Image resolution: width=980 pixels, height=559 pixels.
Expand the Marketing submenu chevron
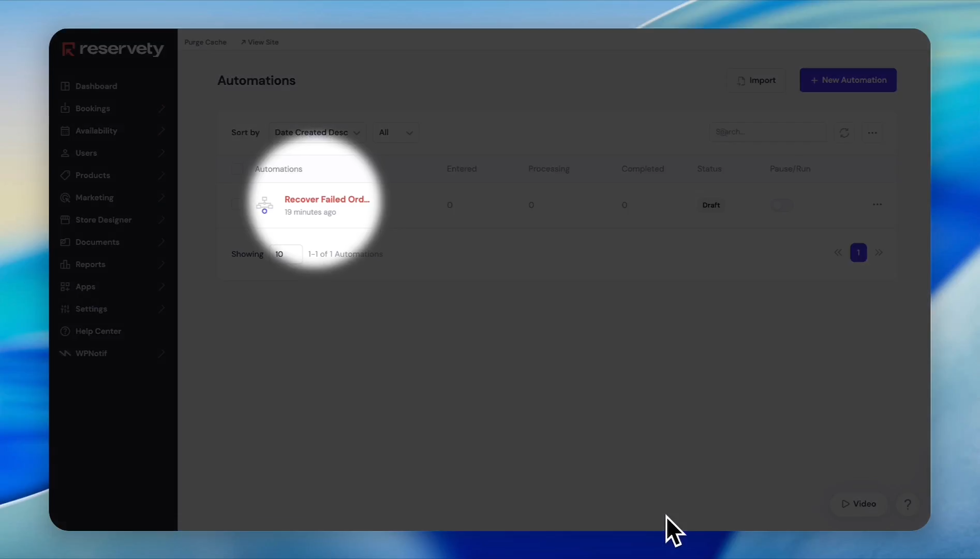click(161, 197)
